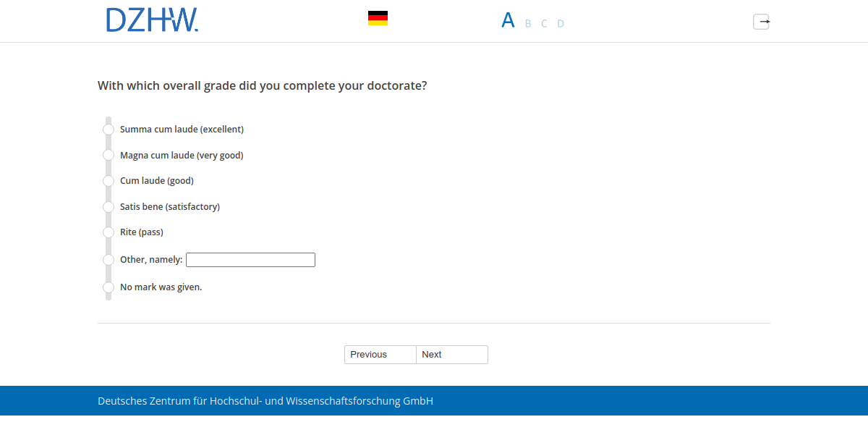The width and height of the screenshot is (868, 422).
Task: Click the exit arrow icon
Action: (x=761, y=22)
